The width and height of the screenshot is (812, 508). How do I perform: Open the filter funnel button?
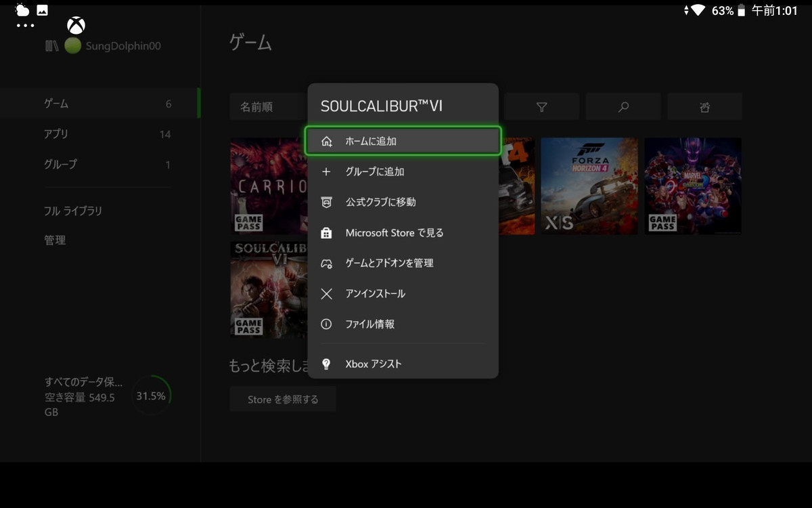[x=541, y=107]
